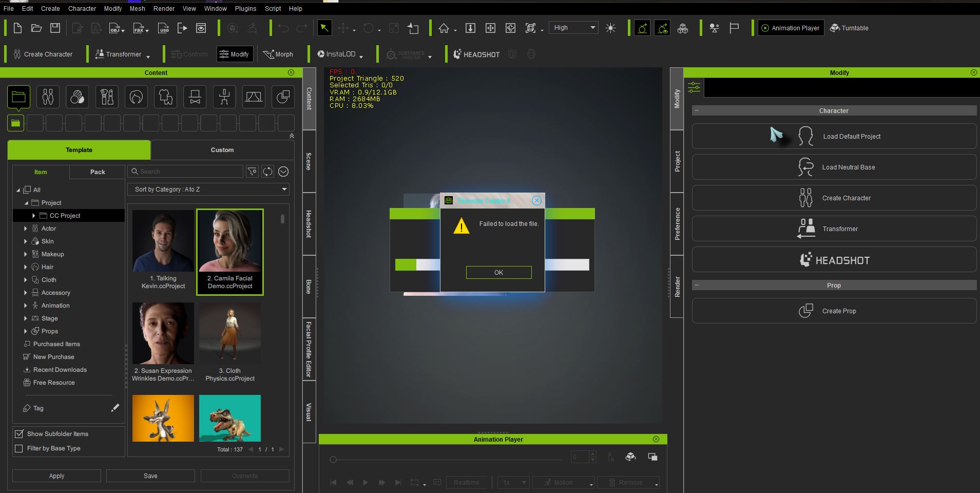Open the Cloth content category icon
The image size is (980, 493).
click(x=166, y=97)
